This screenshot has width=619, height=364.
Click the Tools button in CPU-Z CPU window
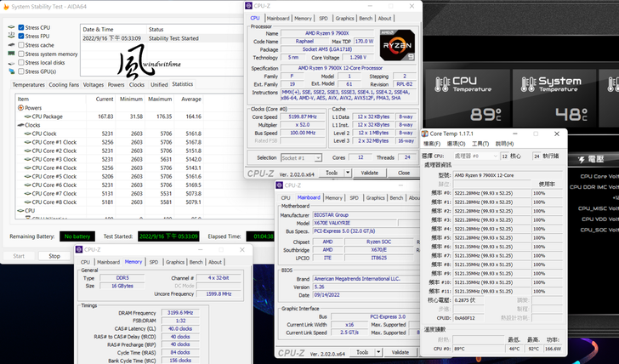tap(332, 173)
